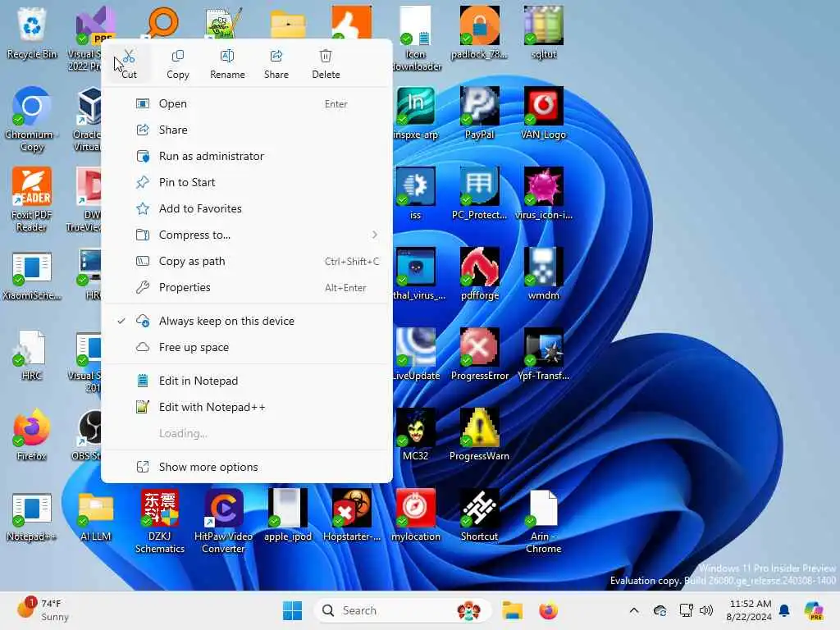Launch Firefox from the taskbar
This screenshot has height=630, width=840.
click(x=549, y=610)
